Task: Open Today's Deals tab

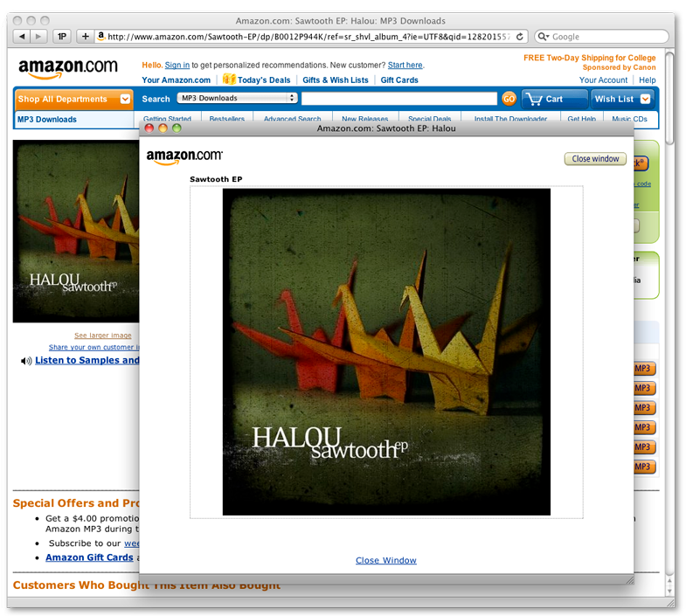Action: pos(264,80)
